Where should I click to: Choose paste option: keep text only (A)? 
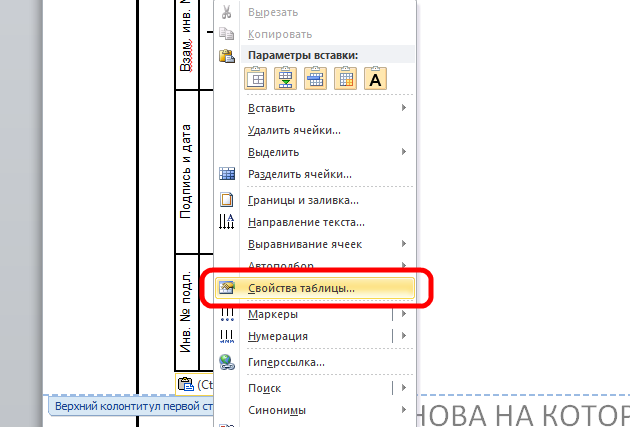[x=375, y=78]
